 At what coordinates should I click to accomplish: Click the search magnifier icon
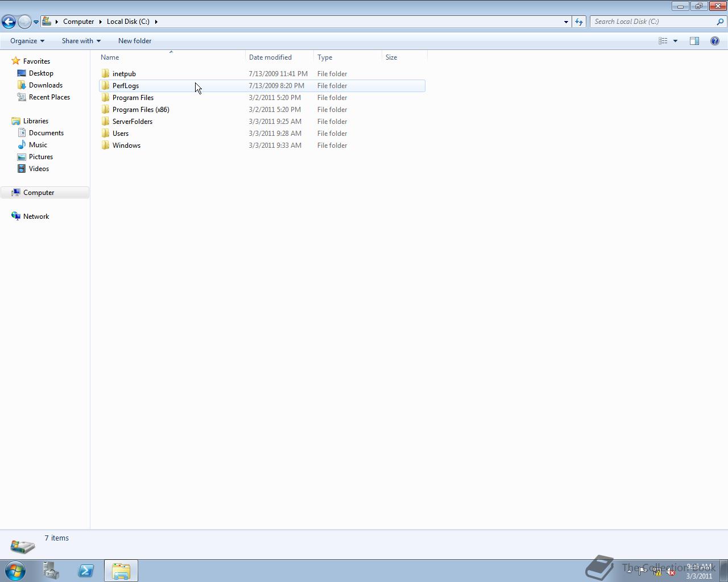(720, 22)
